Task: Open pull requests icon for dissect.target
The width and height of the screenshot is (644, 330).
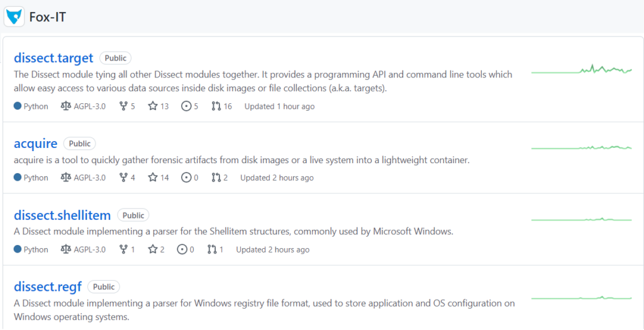Action: click(x=216, y=106)
